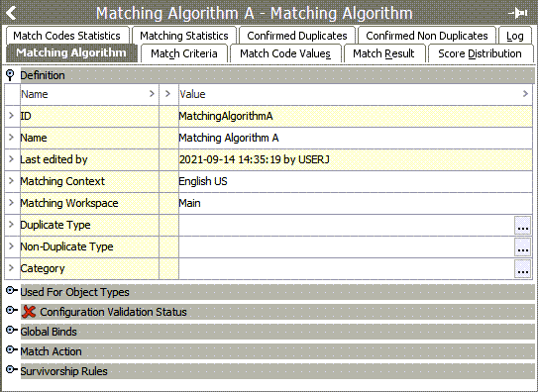The height and width of the screenshot is (392, 538).
Task: Switch to the Log tab
Action: (x=514, y=36)
